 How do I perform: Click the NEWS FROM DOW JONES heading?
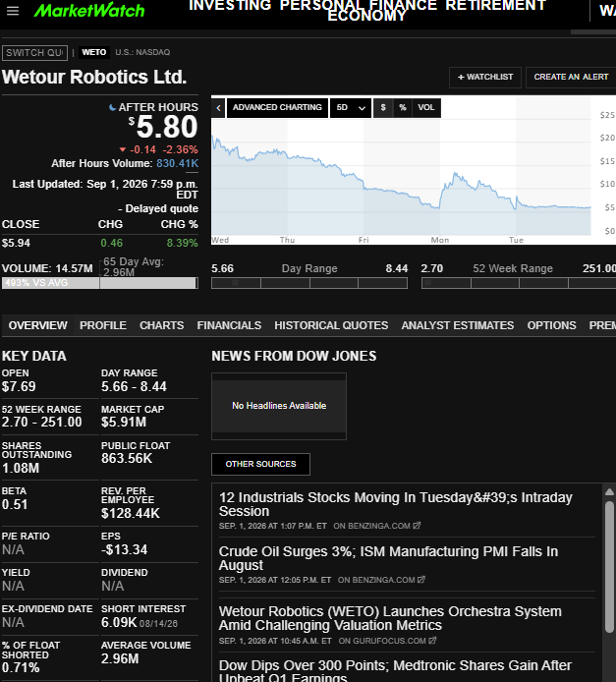[294, 356]
